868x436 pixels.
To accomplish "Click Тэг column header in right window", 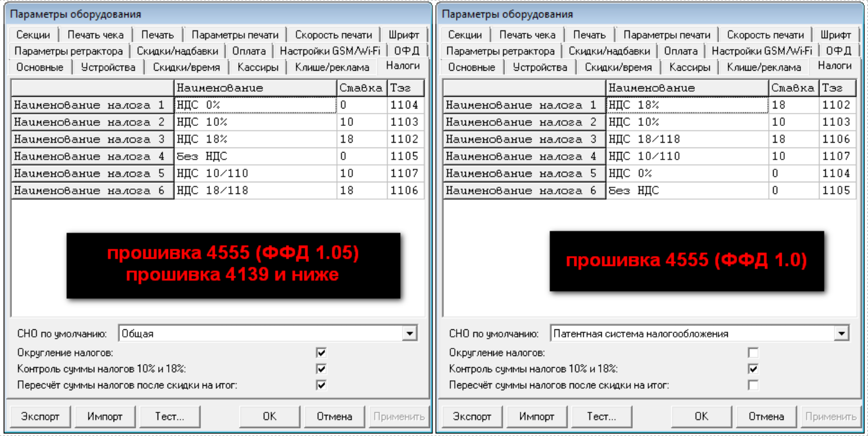I will 838,88.
